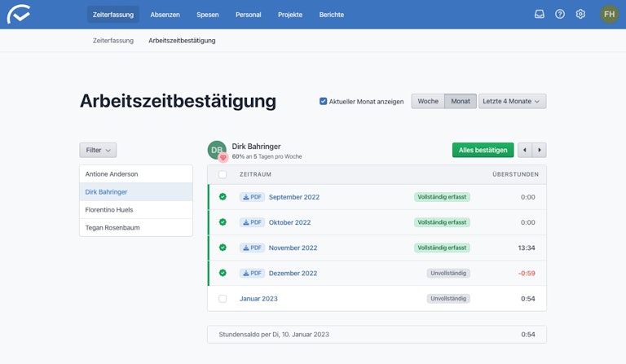Viewport: 626px width, 364px height.
Task: Open the Filter dropdown
Action: click(x=98, y=150)
